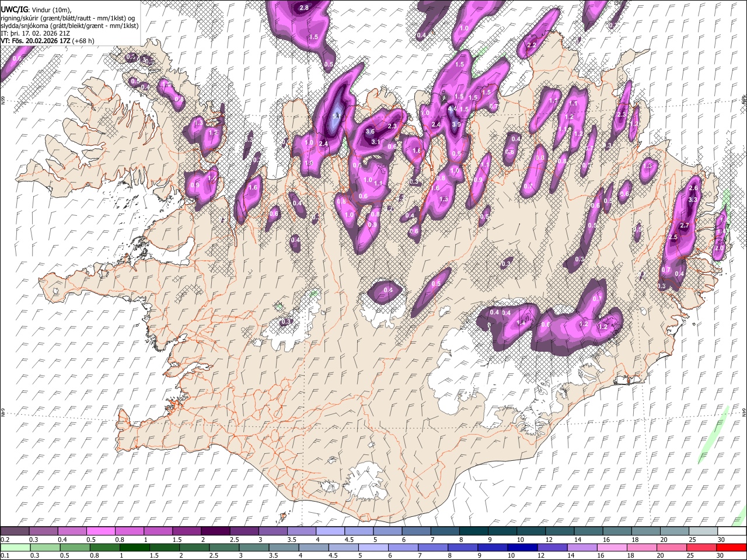Viewport: 747px width, 560px height.
Task: Click the '3.3' precipitation value in the east
Action: pyautogui.click(x=693, y=199)
